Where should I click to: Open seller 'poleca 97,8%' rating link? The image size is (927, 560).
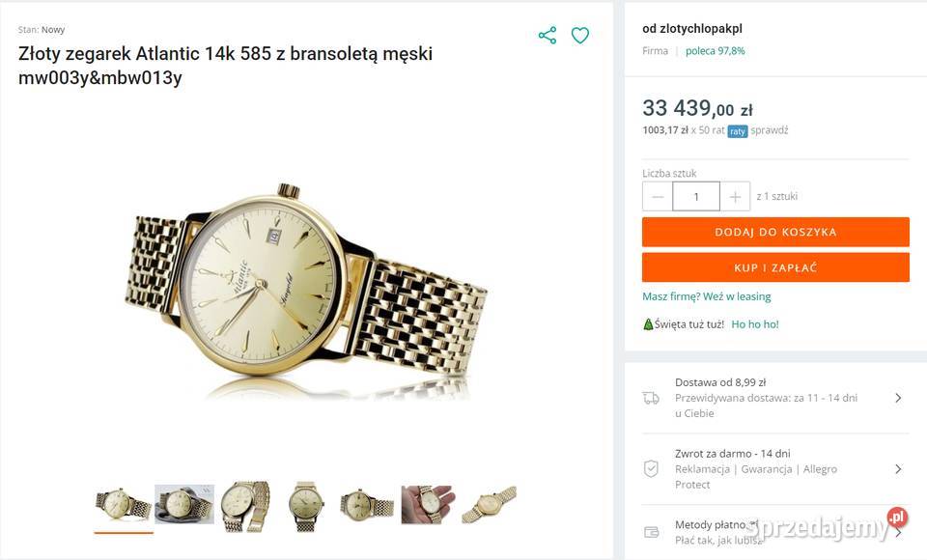(715, 51)
